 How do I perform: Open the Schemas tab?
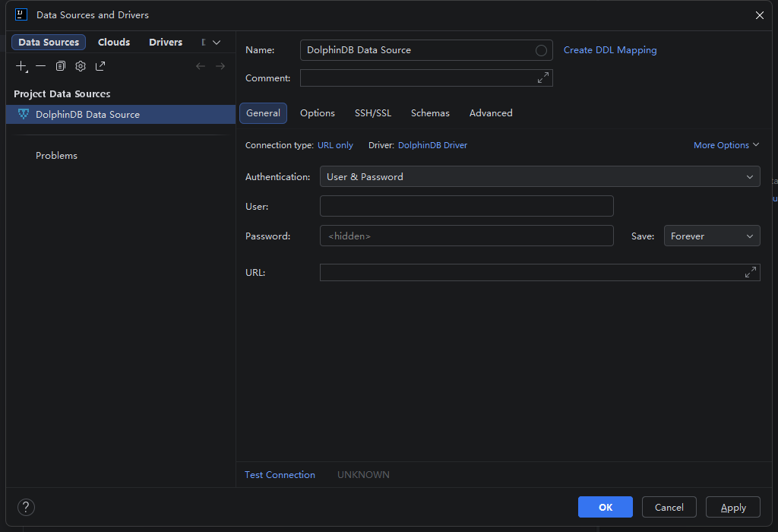point(430,113)
